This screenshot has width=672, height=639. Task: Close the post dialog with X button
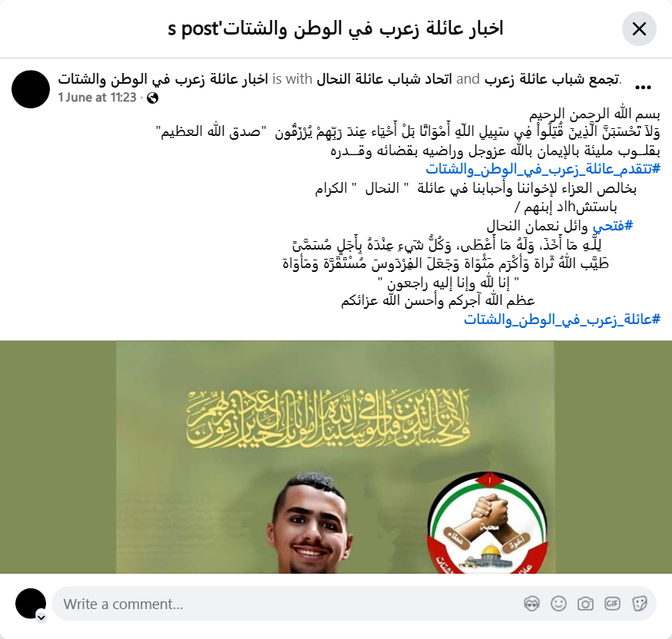(x=639, y=29)
